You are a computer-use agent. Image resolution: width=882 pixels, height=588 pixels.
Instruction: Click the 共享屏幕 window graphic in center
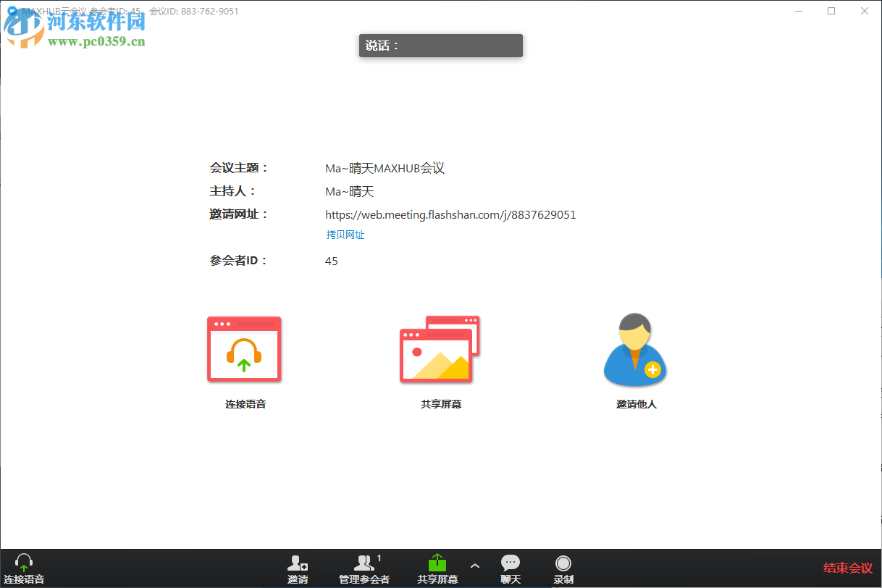click(438, 348)
